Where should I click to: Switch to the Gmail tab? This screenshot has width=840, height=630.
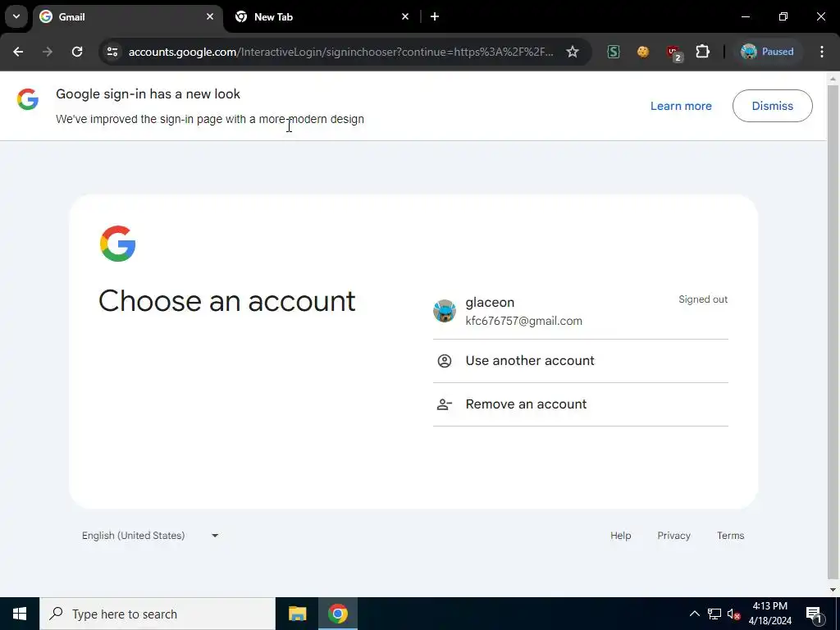127,17
